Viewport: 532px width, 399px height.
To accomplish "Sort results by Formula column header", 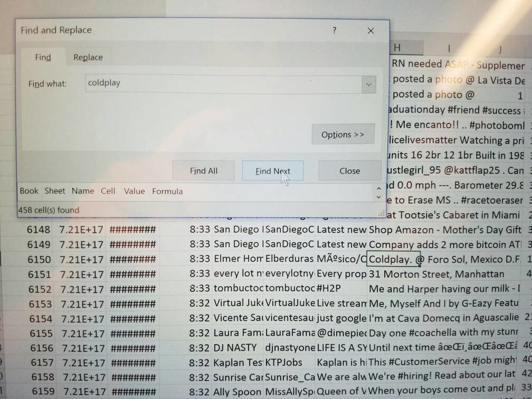I will click(167, 191).
